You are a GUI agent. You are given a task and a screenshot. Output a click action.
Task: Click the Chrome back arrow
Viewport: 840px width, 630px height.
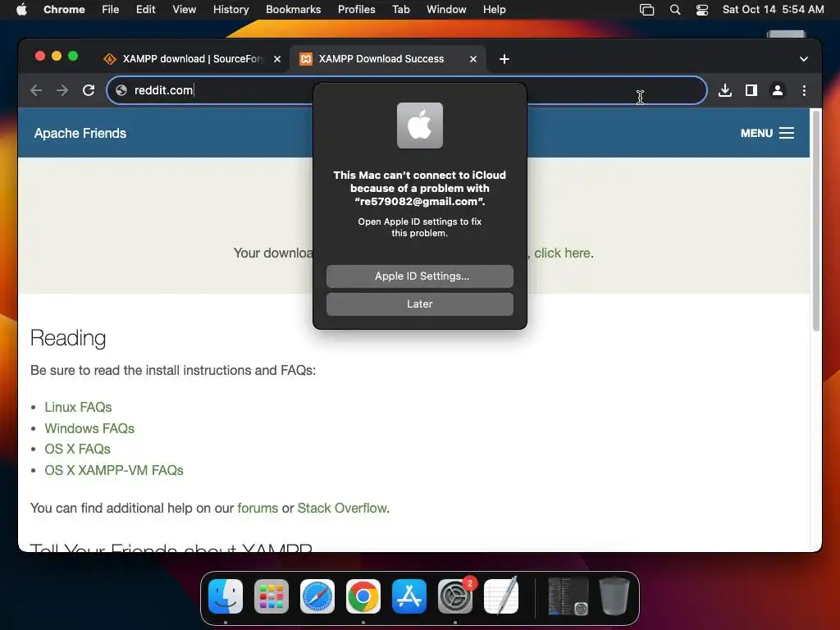coord(36,90)
